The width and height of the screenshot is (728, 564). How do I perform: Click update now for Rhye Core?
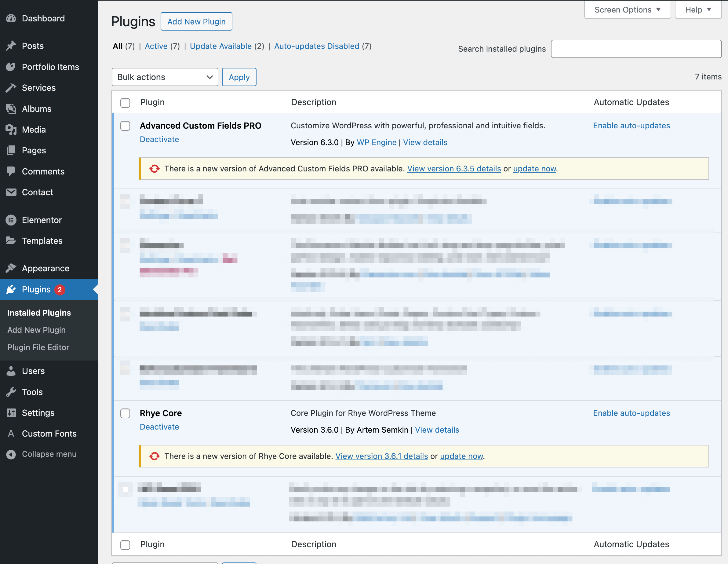tap(461, 456)
